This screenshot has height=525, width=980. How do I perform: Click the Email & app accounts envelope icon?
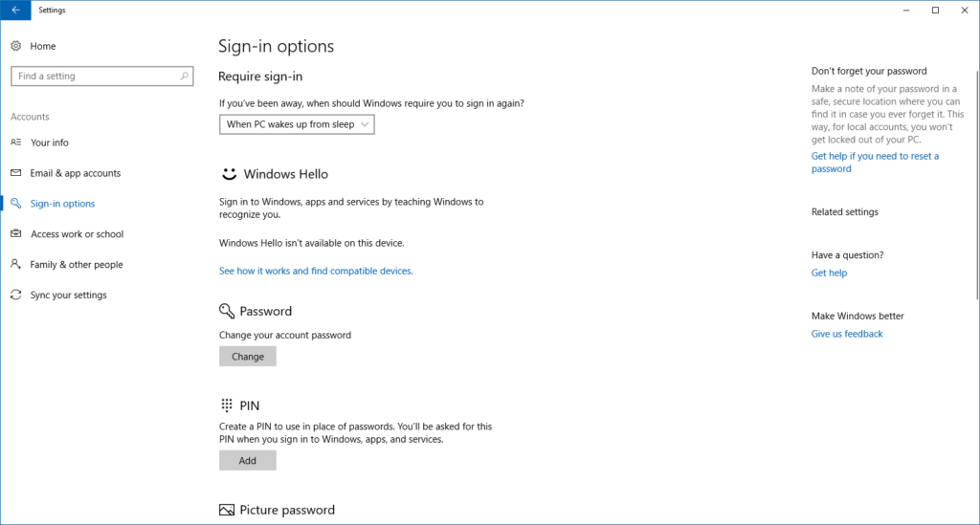(16, 173)
